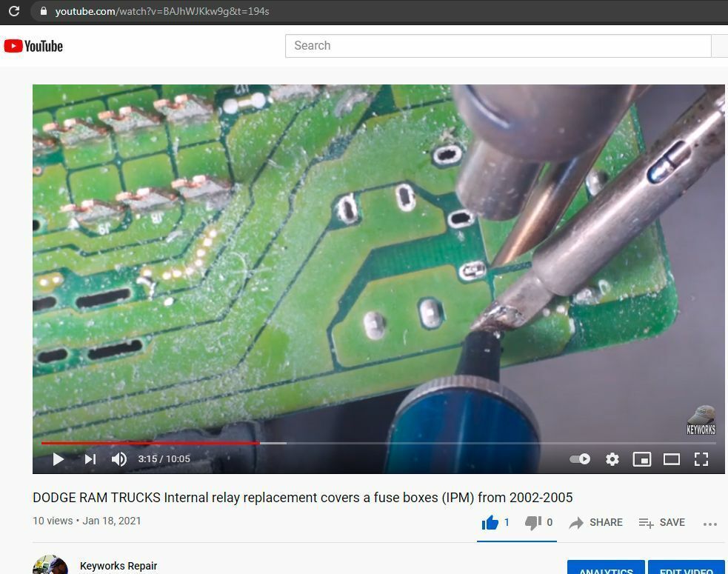Enter full screen mode
This screenshot has width=728, height=574.
(701, 459)
